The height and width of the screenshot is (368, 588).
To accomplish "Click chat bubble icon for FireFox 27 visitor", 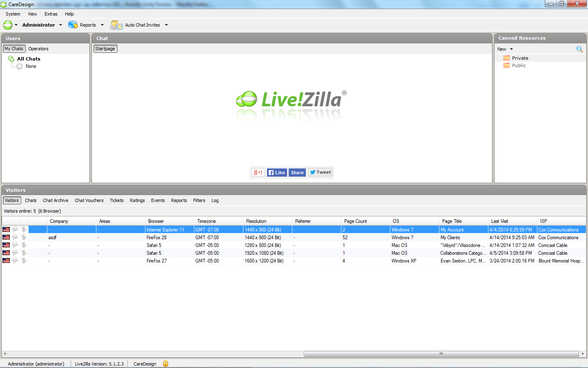I will pyautogui.click(x=15, y=261).
